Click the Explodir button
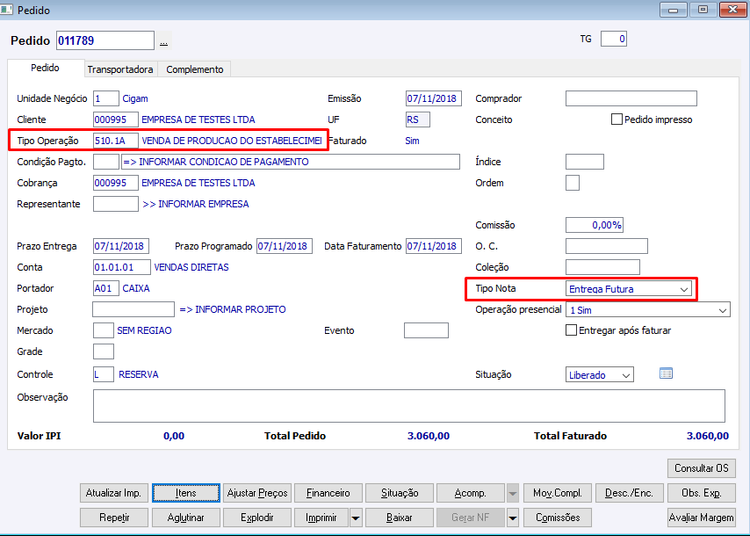The width and height of the screenshot is (750, 536). click(x=257, y=517)
